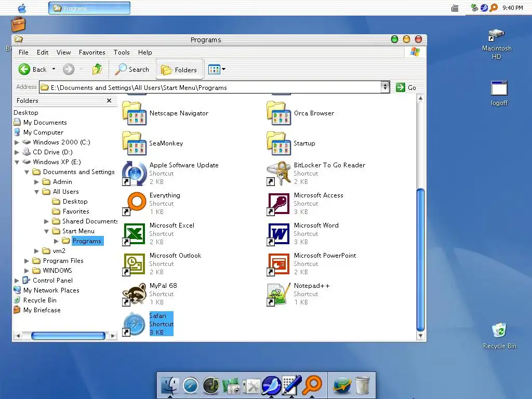Open the View menu
Image resolution: width=532 pixels, height=399 pixels.
click(x=63, y=52)
